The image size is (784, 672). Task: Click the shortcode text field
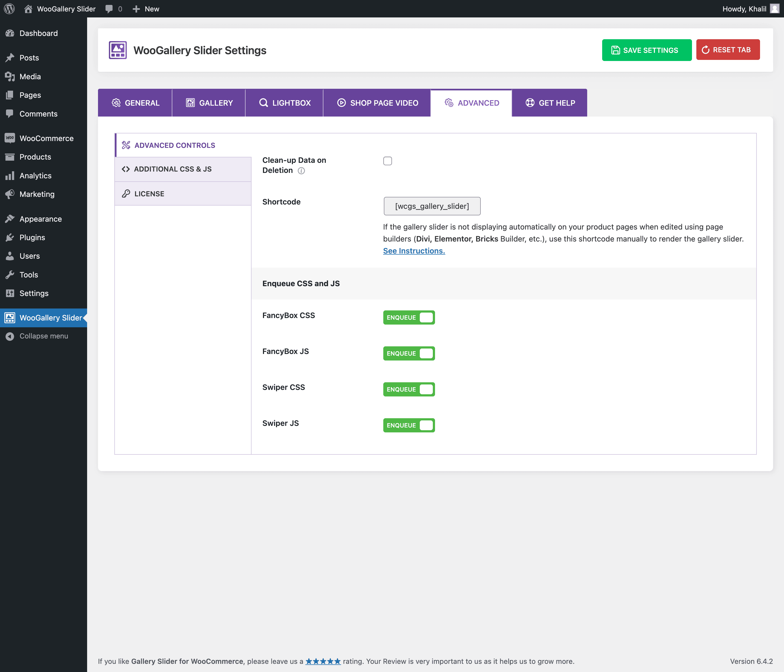[x=432, y=206]
